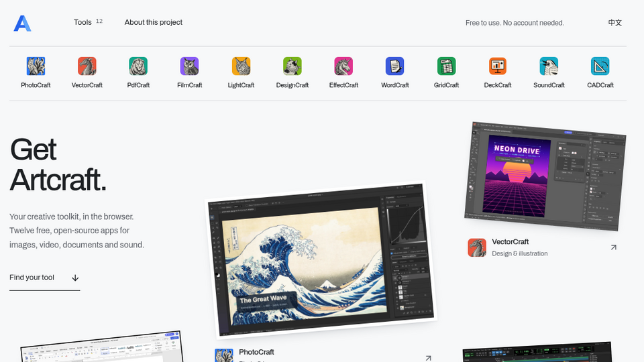
Task: Click the PhotoCraft card title
Action: tap(256, 352)
